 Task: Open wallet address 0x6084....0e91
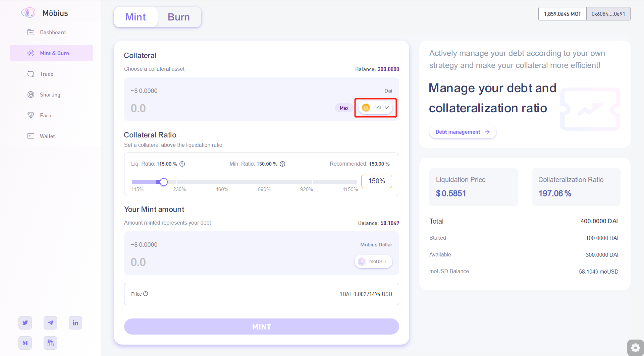pos(608,14)
